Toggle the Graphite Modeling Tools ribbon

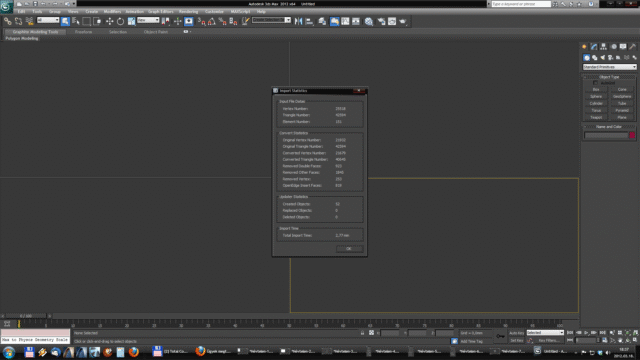334,21
